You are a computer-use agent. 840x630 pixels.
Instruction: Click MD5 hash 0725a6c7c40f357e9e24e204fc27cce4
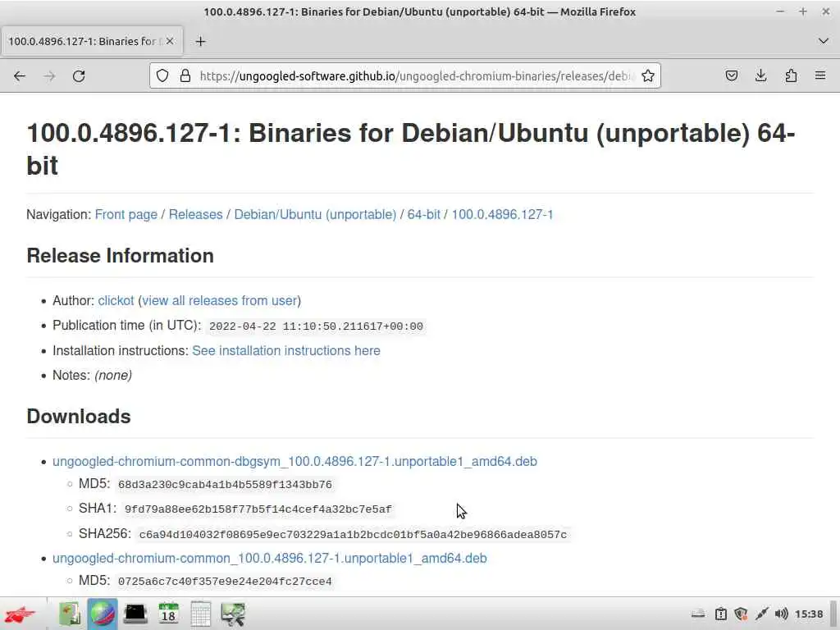(x=225, y=582)
